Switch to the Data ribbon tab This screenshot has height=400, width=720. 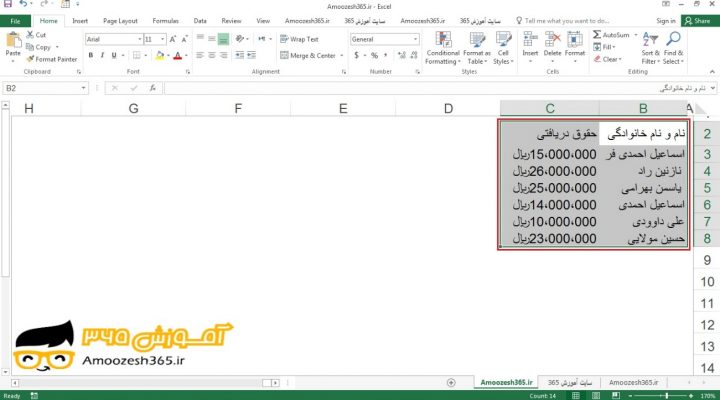pyautogui.click(x=200, y=21)
